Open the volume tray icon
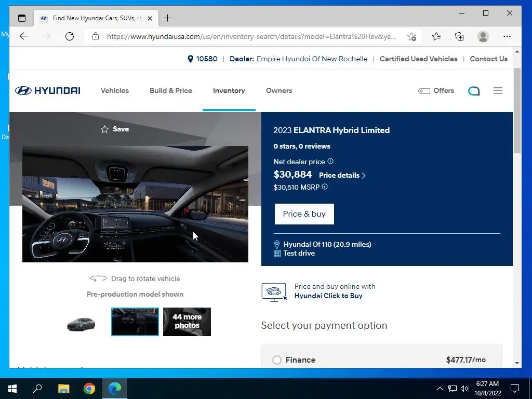This screenshot has height=399, width=532. 464,389
